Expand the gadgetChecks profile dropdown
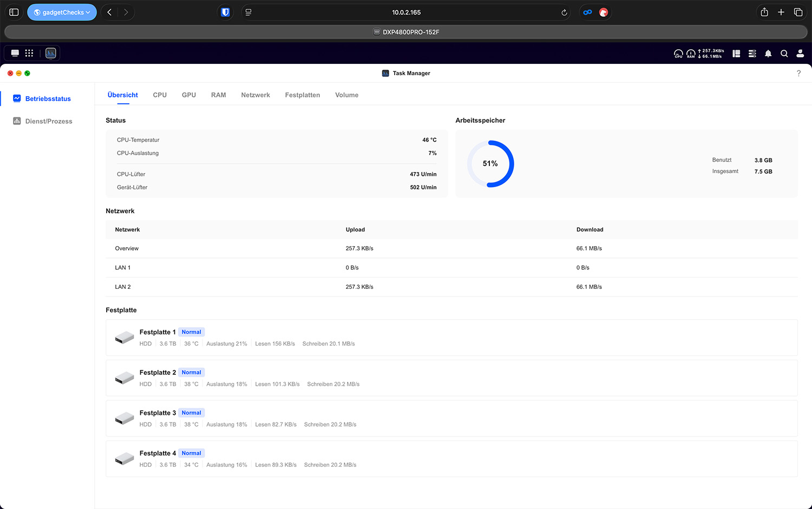Image resolution: width=812 pixels, height=509 pixels. point(62,12)
